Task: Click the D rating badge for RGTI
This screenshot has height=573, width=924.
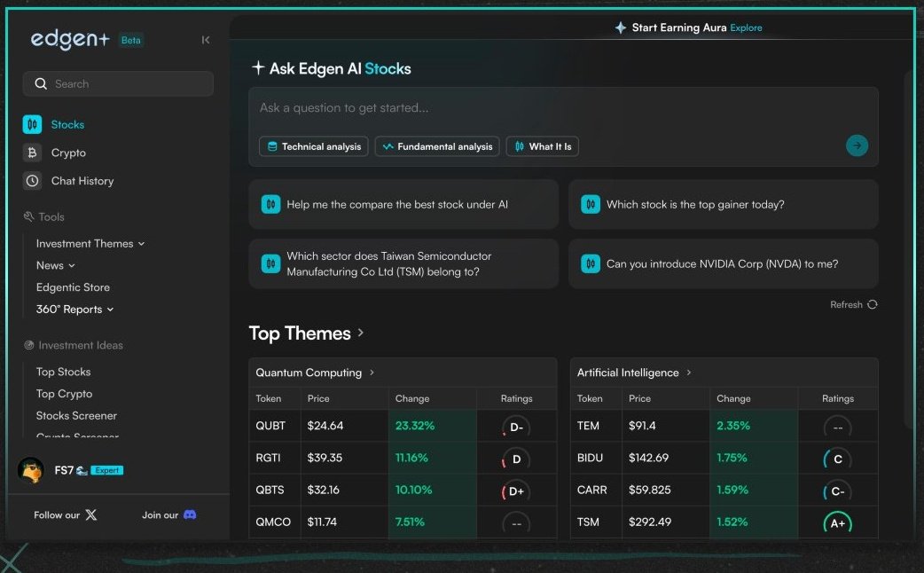Action: [x=516, y=459]
